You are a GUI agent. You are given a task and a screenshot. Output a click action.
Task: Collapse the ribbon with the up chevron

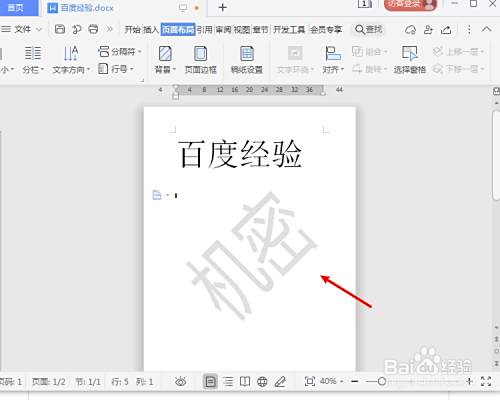[x=487, y=29]
